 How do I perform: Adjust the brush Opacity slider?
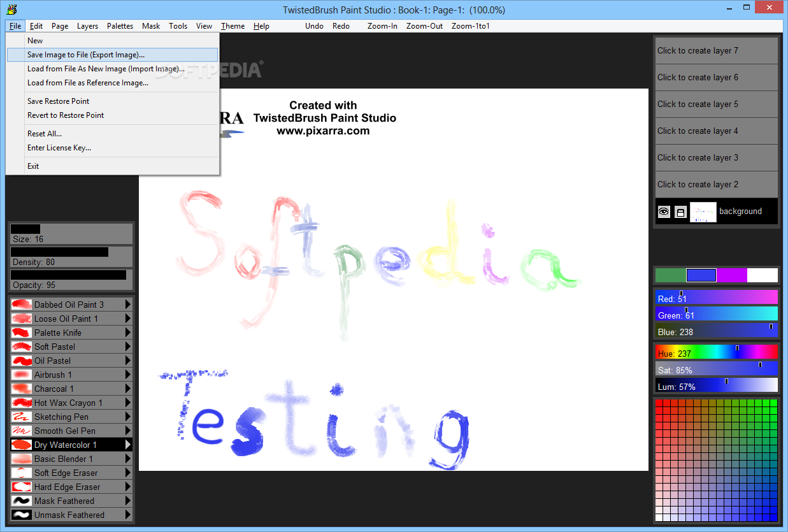pyautogui.click(x=71, y=280)
